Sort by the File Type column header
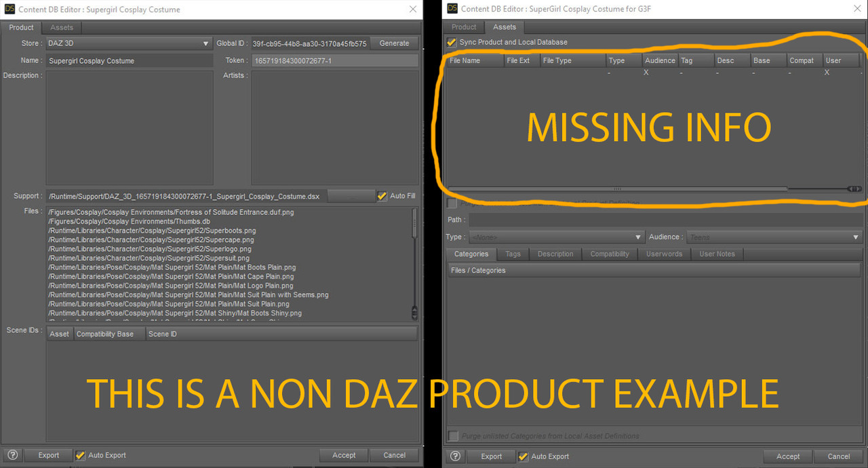The height and width of the screenshot is (468, 868). point(572,60)
